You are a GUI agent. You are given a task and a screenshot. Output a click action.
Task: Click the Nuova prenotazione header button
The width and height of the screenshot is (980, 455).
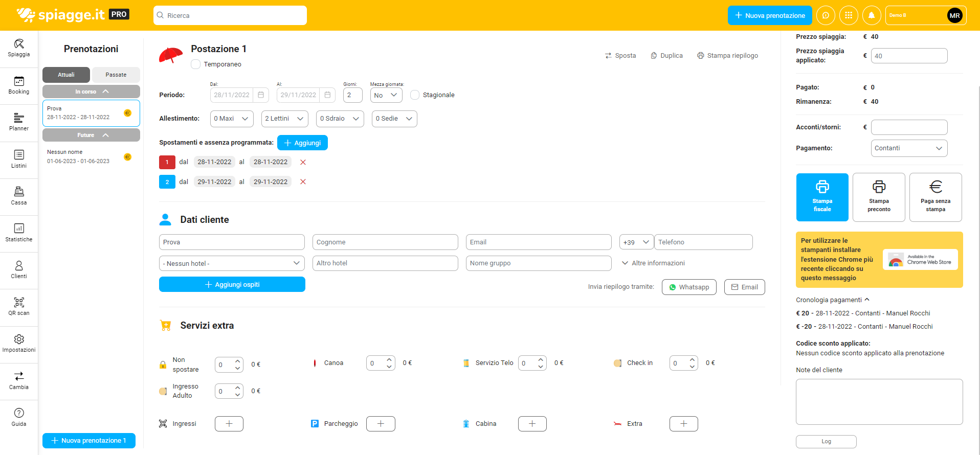click(x=769, y=15)
